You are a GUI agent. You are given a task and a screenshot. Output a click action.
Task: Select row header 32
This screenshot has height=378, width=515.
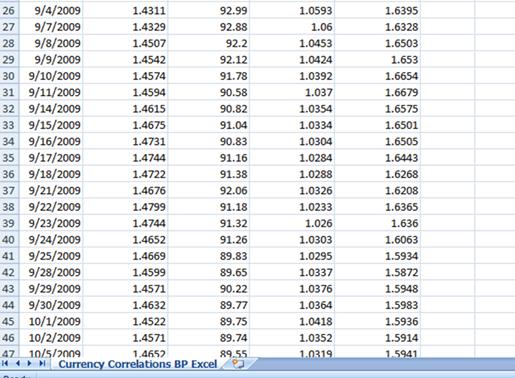9,108
